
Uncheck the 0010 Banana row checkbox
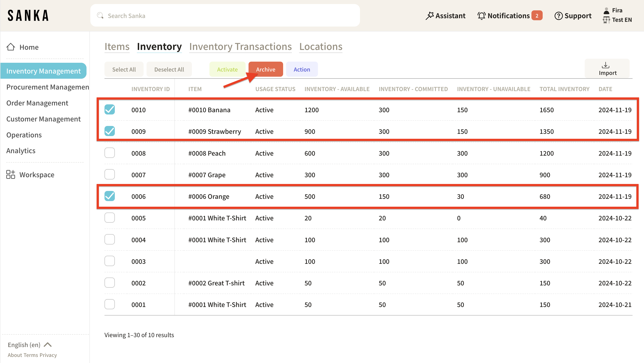109,110
